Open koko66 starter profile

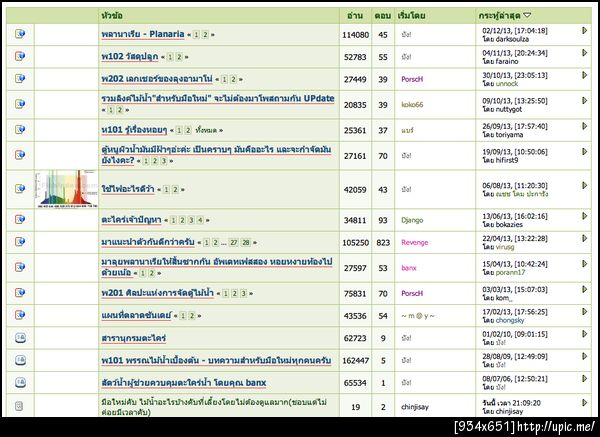412,104
